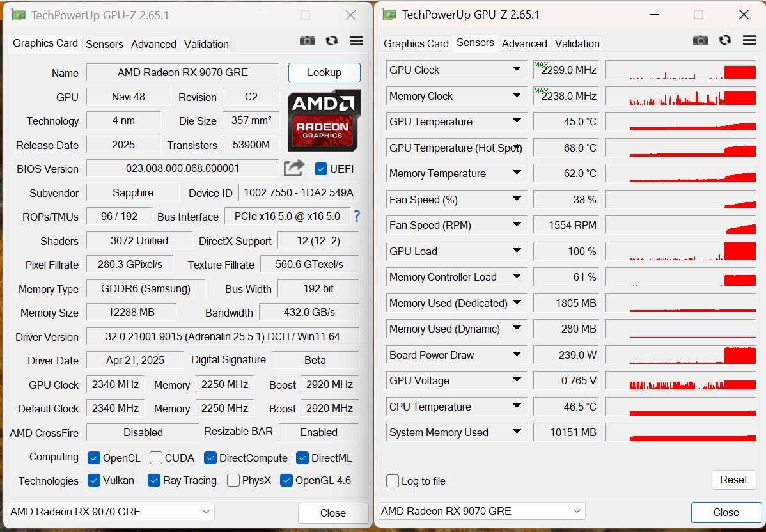766x532 pixels.
Task: Toggle the UEFI checkbox
Action: click(320, 169)
